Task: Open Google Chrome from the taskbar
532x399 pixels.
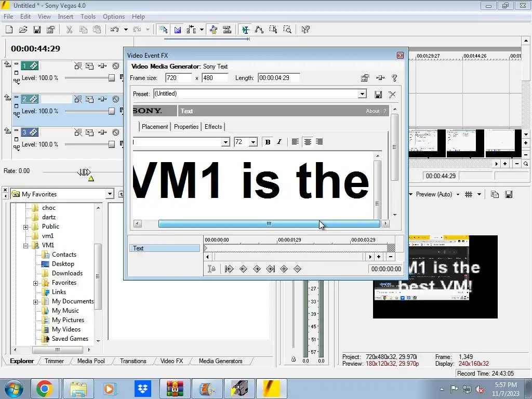Action: (x=45, y=389)
